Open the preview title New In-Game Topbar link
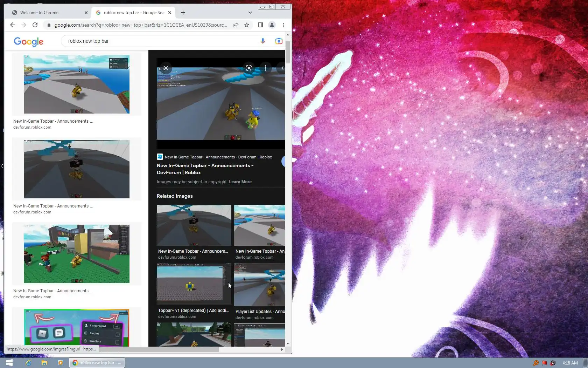 [x=205, y=169]
